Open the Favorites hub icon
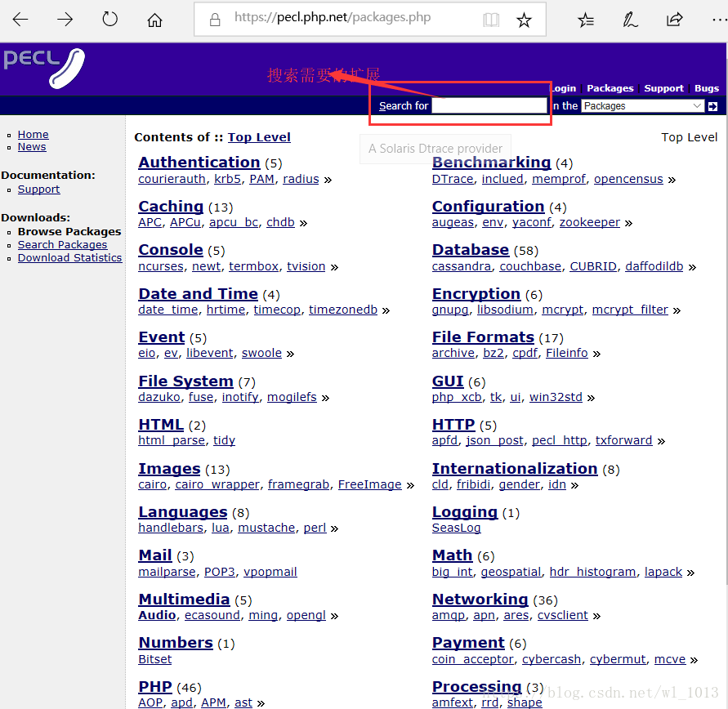The width and height of the screenshot is (728, 709). (x=586, y=20)
